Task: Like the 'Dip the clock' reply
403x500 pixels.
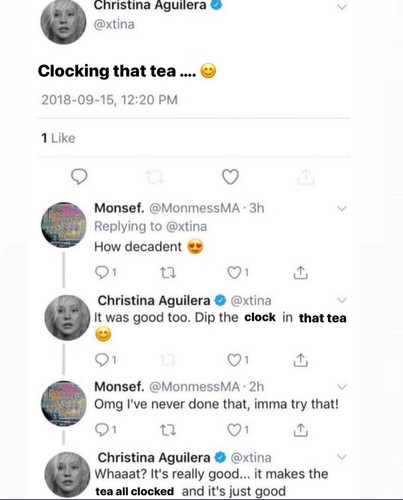Action: [238, 360]
